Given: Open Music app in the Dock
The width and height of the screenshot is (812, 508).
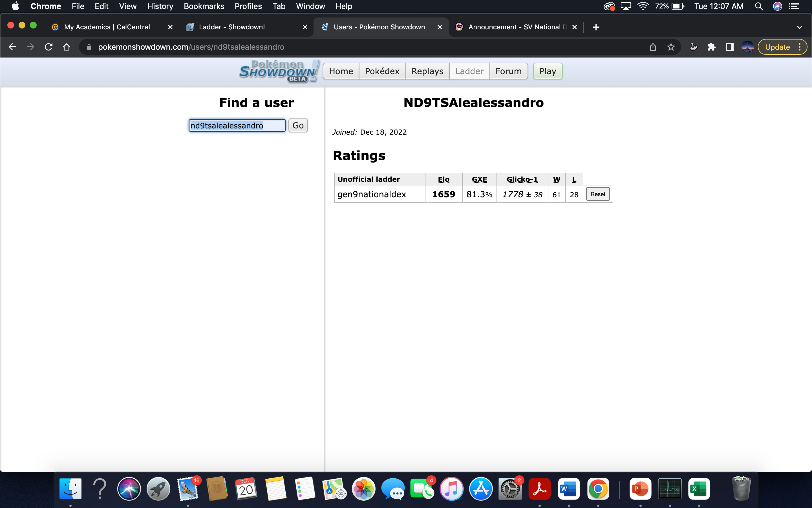Looking at the screenshot, I should [x=452, y=489].
